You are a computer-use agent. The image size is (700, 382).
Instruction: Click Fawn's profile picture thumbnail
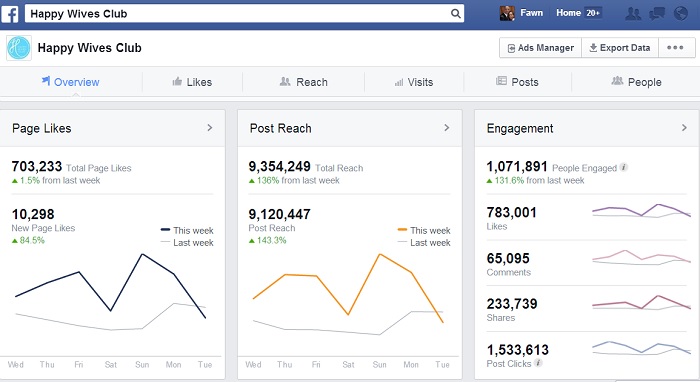coord(507,13)
